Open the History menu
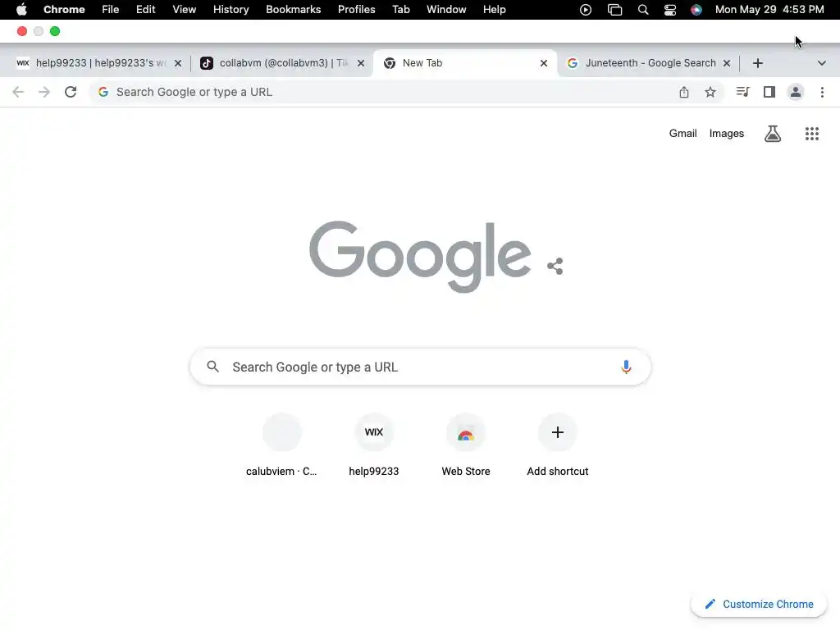 tap(231, 10)
